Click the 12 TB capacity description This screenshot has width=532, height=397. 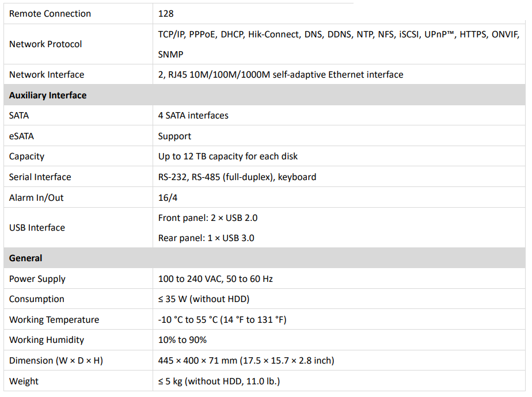pyautogui.click(x=227, y=156)
